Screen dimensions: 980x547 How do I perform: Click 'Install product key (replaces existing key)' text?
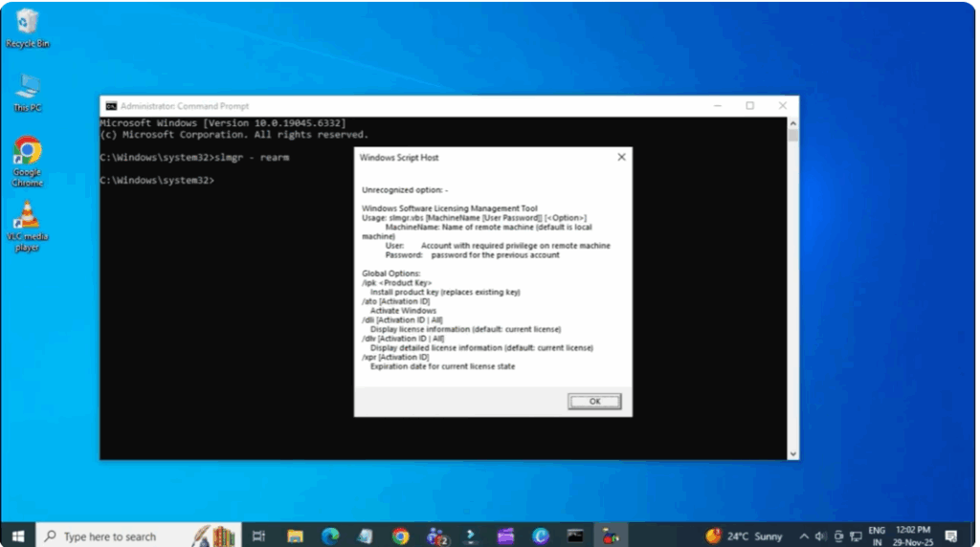tap(445, 293)
